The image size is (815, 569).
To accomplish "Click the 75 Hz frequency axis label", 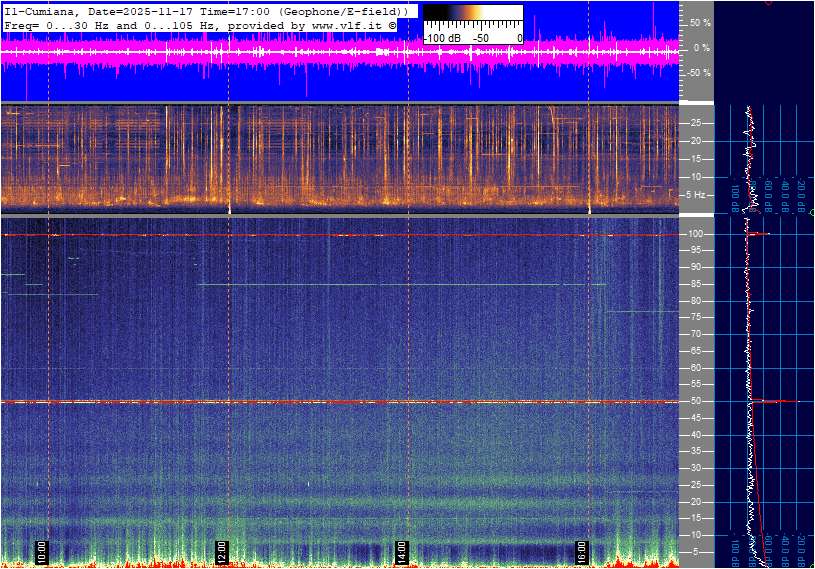I will click(x=697, y=317).
